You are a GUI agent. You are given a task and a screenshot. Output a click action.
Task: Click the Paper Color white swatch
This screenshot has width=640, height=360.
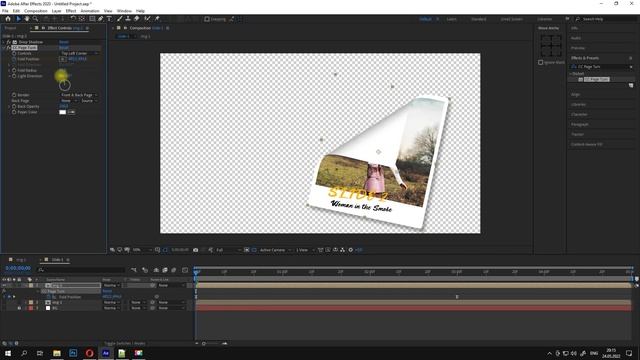62,112
